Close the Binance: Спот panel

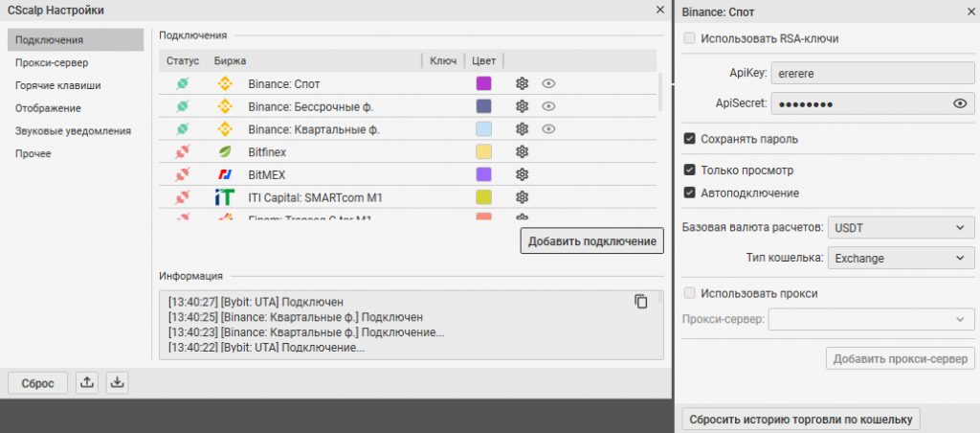tap(970, 11)
